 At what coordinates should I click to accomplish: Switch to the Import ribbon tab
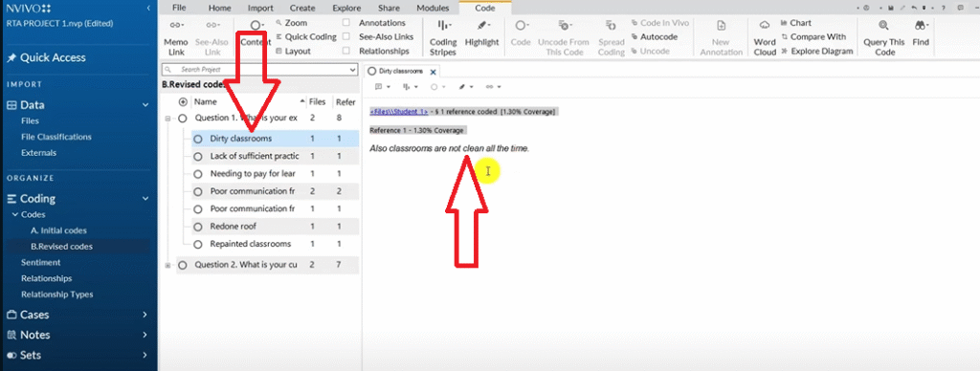[x=260, y=8]
